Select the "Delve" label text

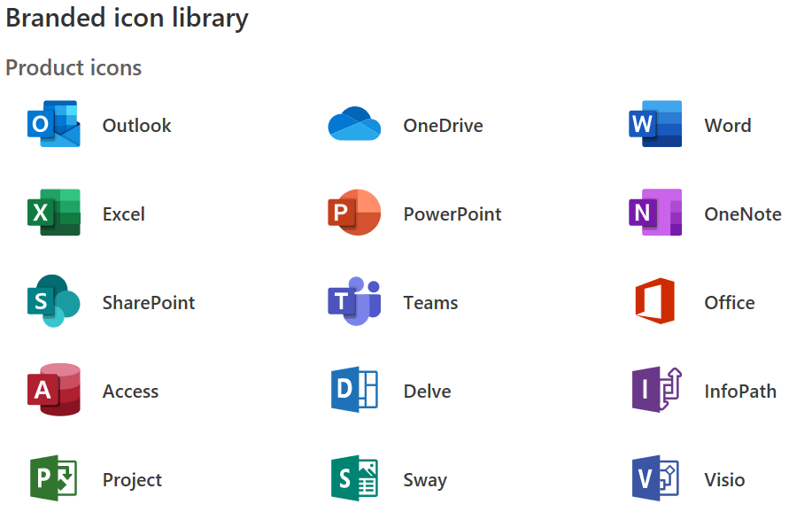click(x=427, y=392)
